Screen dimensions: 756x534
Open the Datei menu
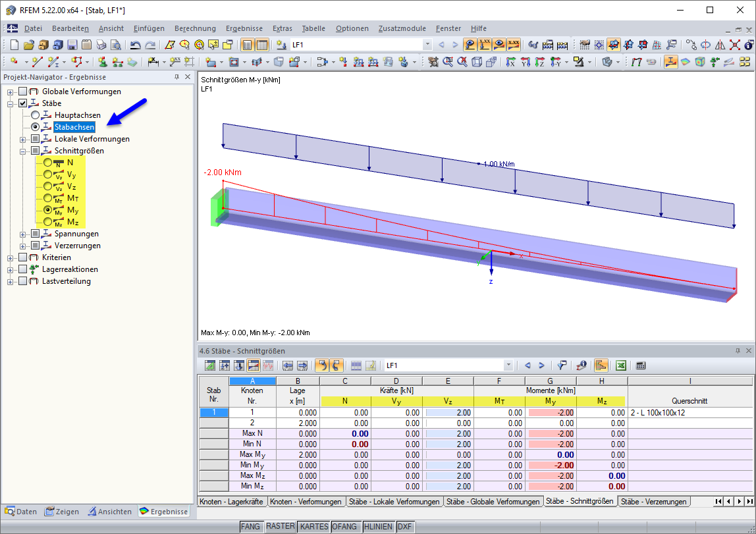click(34, 28)
